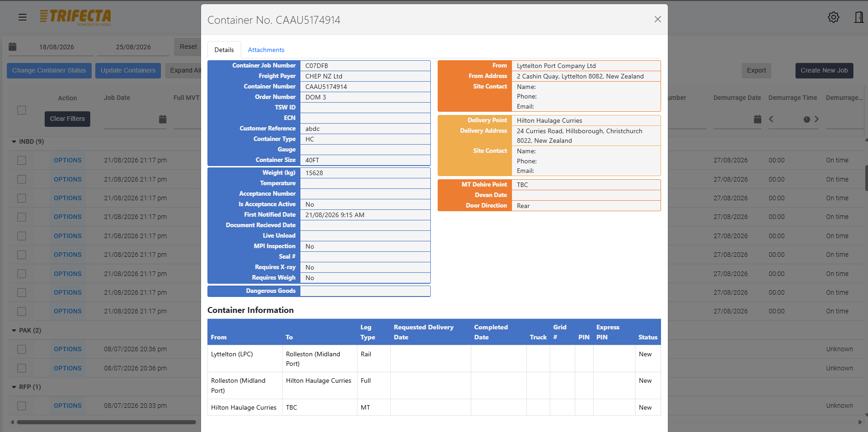This screenshot has width=868, height=432.
Task: Click the MT leg type cell
Action: click(x=374, y=407)
